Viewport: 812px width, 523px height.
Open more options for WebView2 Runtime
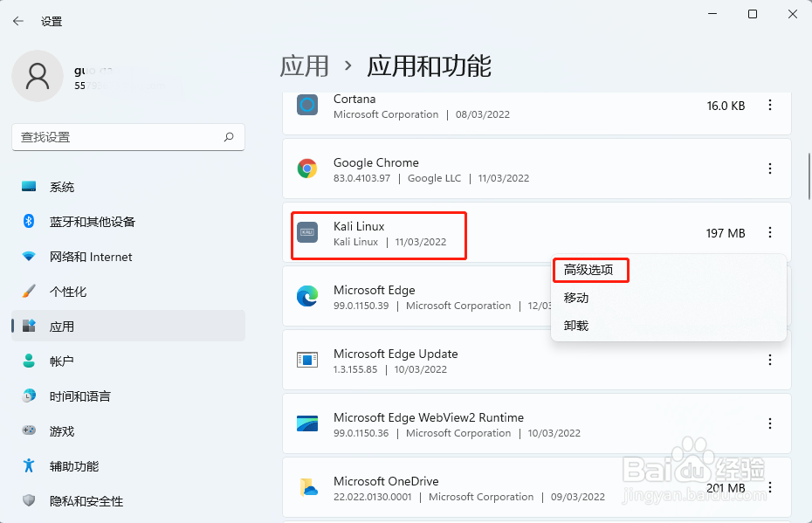pyautogui.click(x=770, y=423)
